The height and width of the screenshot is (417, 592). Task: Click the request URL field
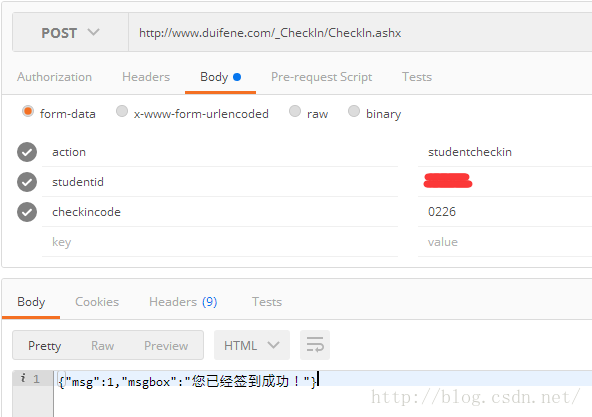click(x=360, y=32)
